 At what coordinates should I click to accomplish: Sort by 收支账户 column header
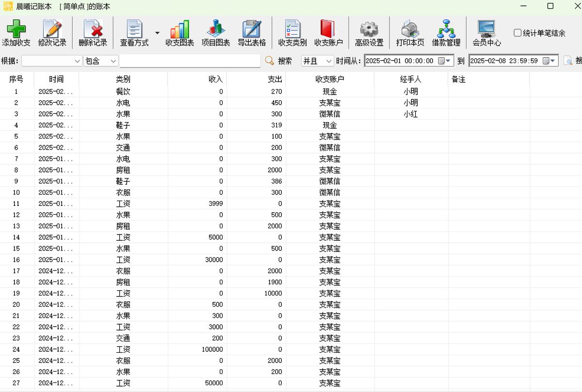[330, 79]
